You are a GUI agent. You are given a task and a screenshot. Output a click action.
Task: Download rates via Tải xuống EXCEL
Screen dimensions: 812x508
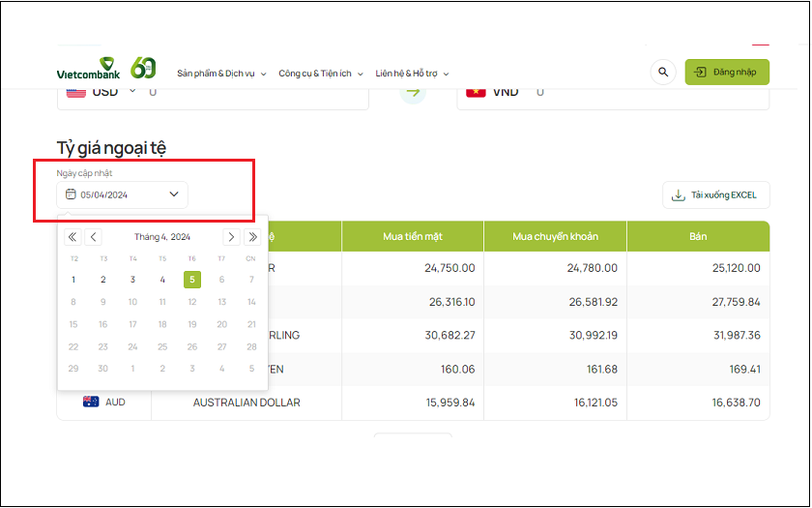(715, 194)
